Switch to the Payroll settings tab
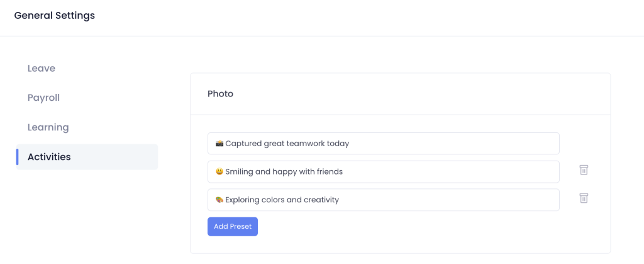The height and width of the screenshot is (264, 644). pos(43,98)
